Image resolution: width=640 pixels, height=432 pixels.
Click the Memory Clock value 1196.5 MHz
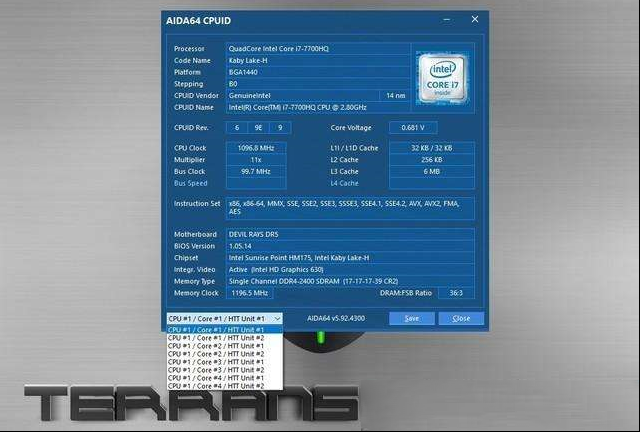point(249,293)
